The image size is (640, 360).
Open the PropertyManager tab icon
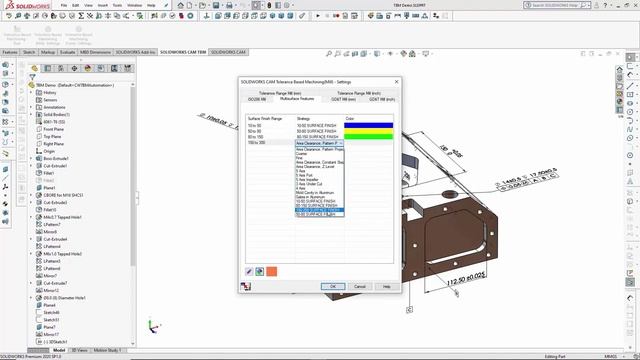[x=48, y=69]
